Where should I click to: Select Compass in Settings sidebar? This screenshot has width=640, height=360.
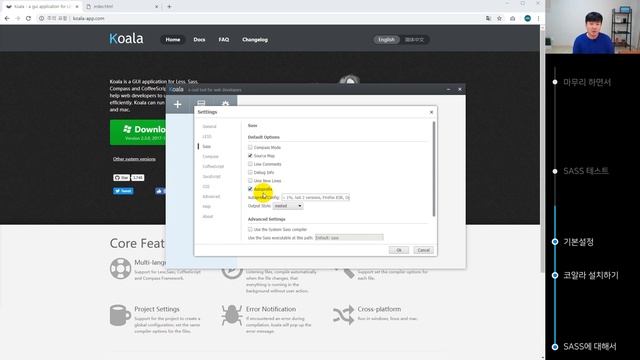click(211, 156)
